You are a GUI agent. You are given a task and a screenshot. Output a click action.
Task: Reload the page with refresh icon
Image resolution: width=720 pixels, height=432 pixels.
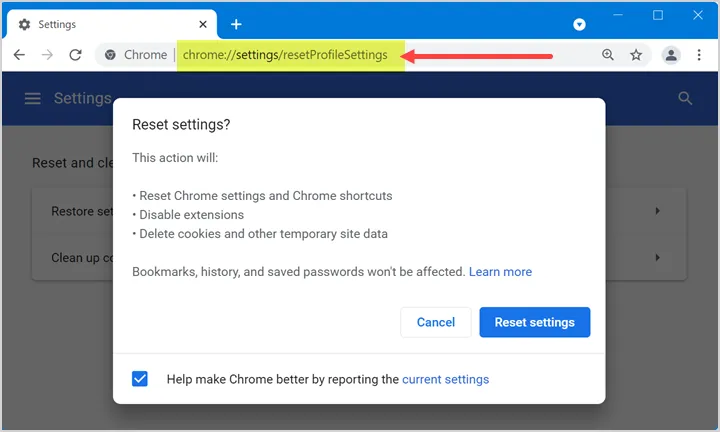[x=75, y=55]
